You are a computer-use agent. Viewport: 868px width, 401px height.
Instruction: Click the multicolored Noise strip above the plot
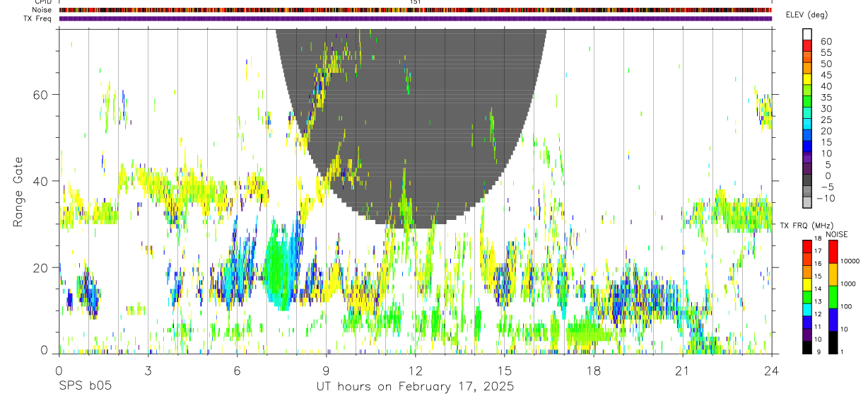point(415,10)
